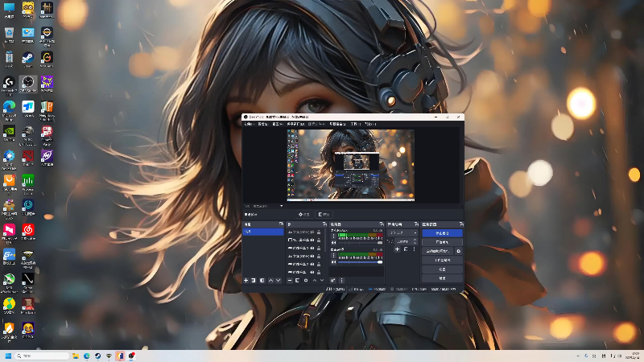The width and height of the screenshot is (644, 362).
Task: Toggle visibility eye of third source row
Action: click(312, 249)
